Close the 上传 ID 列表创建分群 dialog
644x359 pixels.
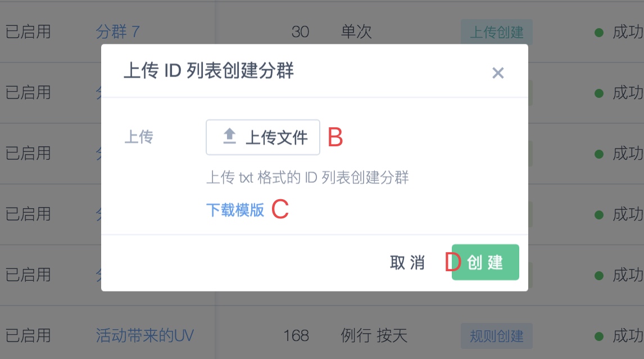498,73
